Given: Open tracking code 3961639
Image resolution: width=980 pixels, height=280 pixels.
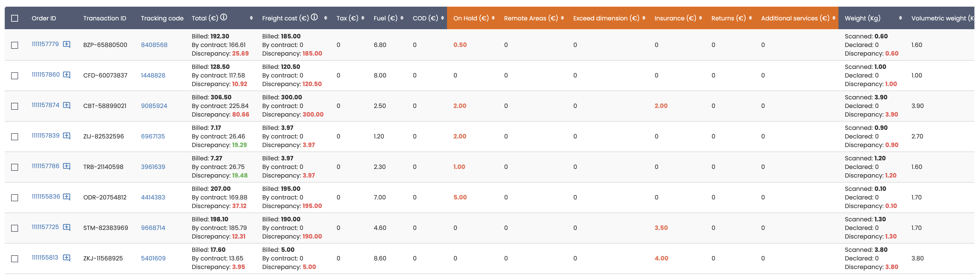Looking at the screenshot, I should pos(153,167).
